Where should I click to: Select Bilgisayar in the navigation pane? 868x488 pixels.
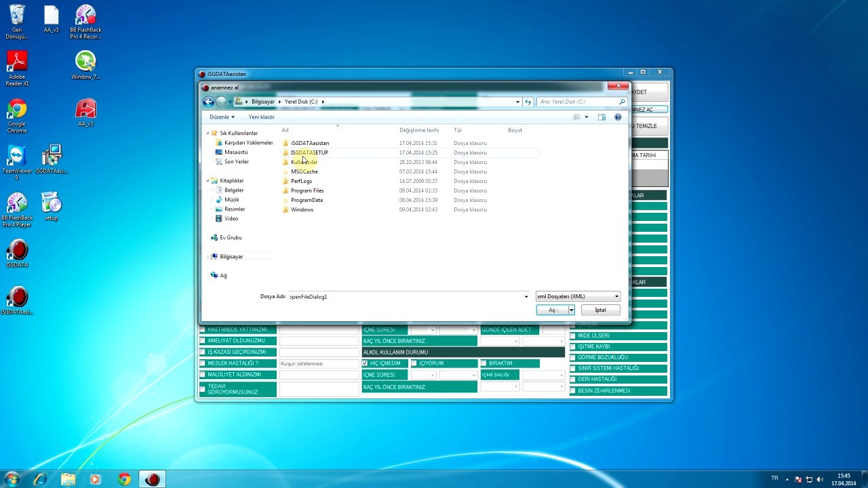pyautogui.click(x=231, y=257)
